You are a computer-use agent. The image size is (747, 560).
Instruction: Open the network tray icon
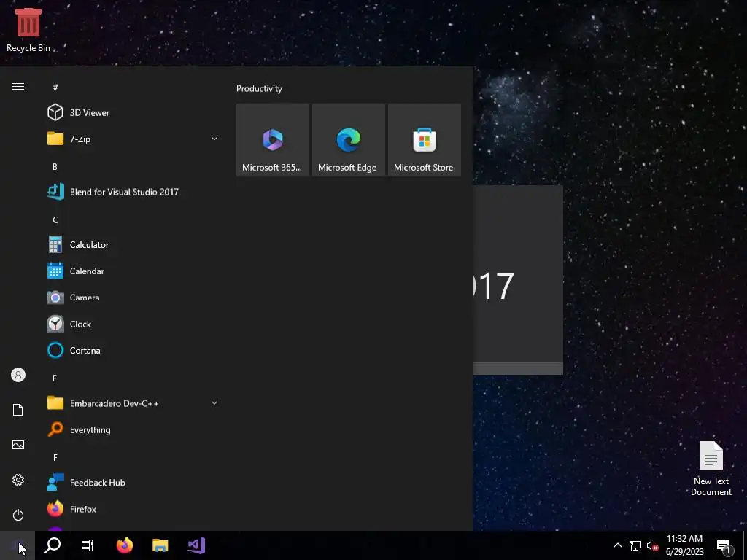(x=635, y=545)
